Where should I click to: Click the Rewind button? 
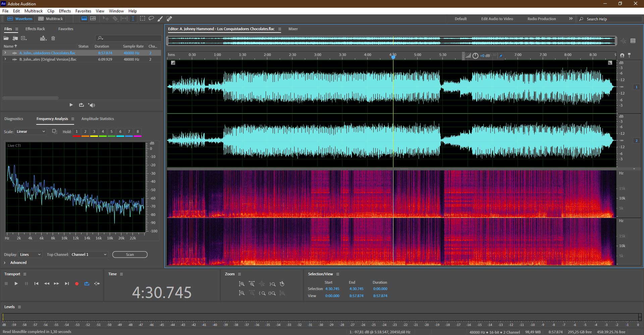click(47, 284)
